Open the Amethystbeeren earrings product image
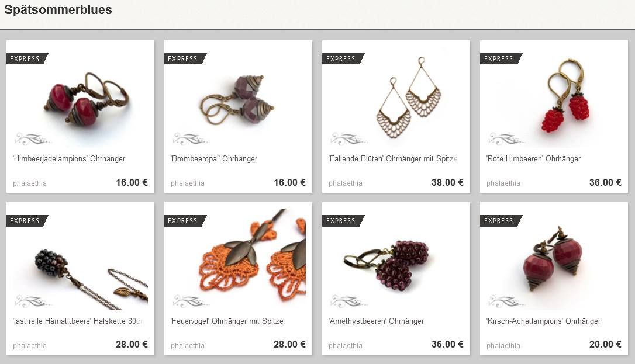635x364 pixels. [396, 259]
